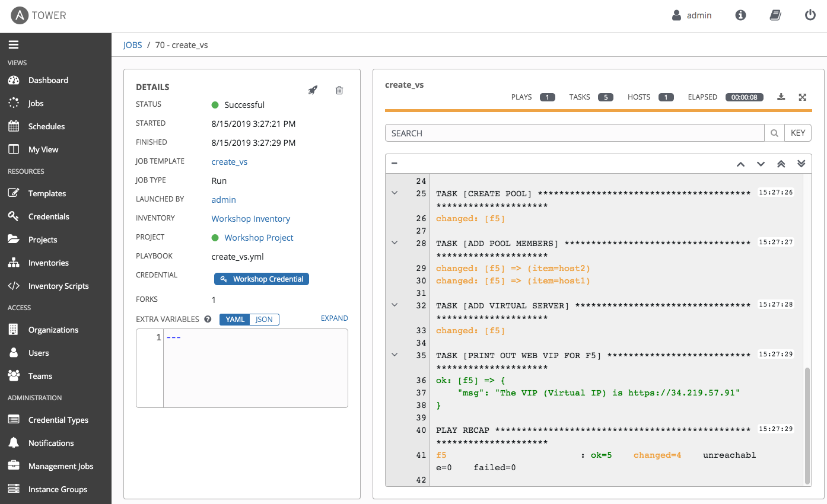Click the Jobs spinner icon

click(14, 103)
